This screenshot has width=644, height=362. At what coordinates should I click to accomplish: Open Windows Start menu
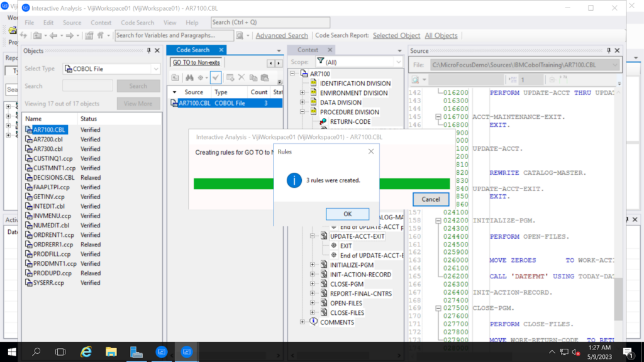point(12,352)
